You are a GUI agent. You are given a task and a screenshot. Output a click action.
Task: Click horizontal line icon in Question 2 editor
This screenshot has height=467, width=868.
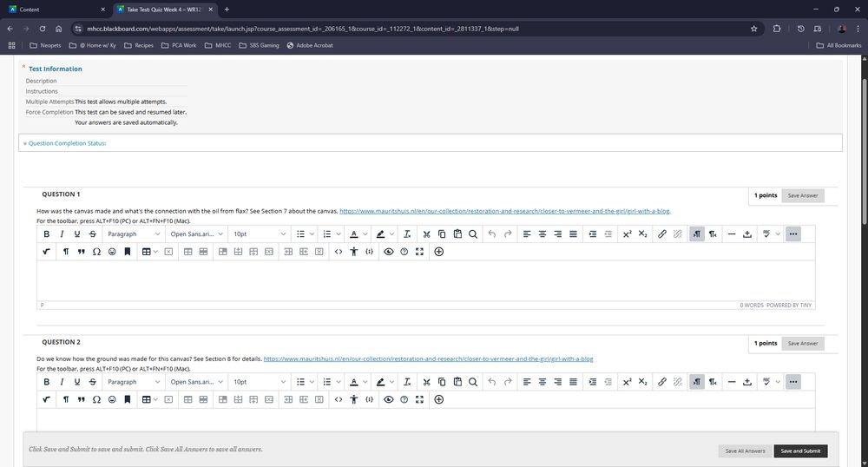click(732, 382)
